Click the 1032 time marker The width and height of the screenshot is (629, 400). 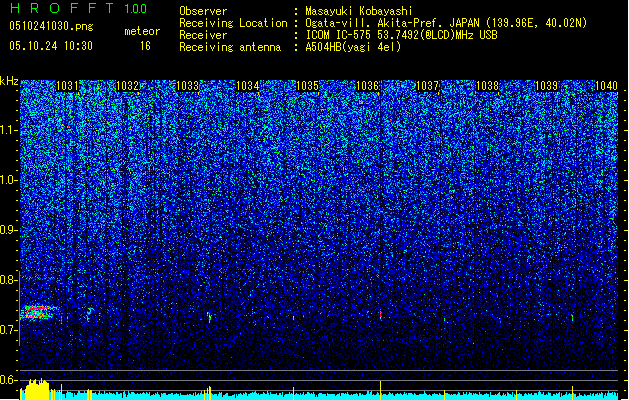coord(127,86)
